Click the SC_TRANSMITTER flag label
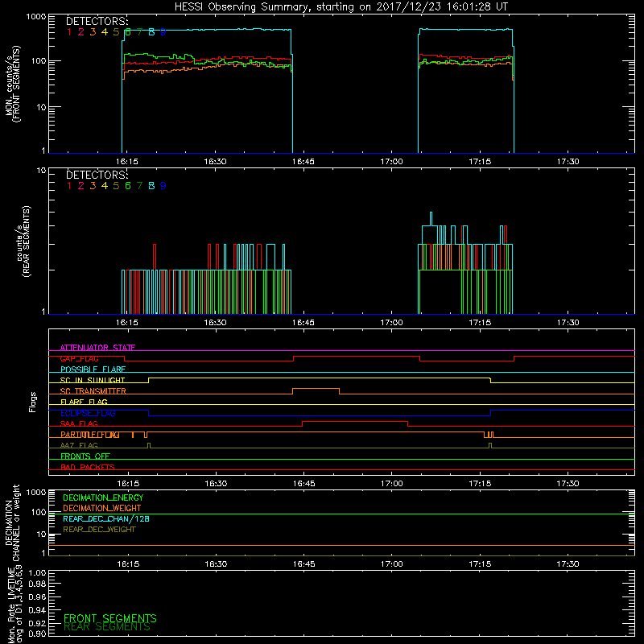Viewport: 644px width, 644px height. [93, 391]
